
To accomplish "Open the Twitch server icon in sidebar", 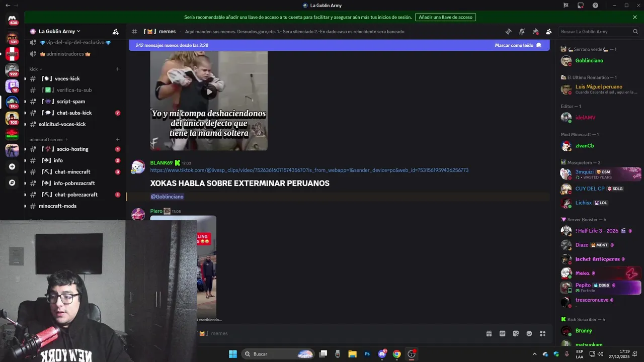I will tap(12, 86).
